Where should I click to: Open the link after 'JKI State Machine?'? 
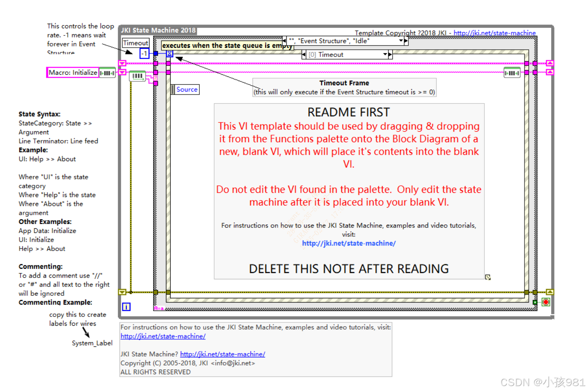(223, 354)
